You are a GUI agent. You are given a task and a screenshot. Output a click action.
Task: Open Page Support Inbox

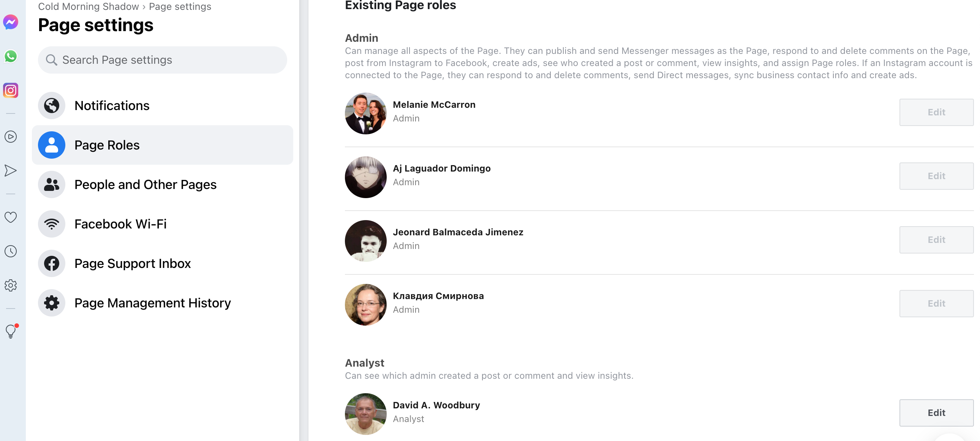click(x=133, y=264)
